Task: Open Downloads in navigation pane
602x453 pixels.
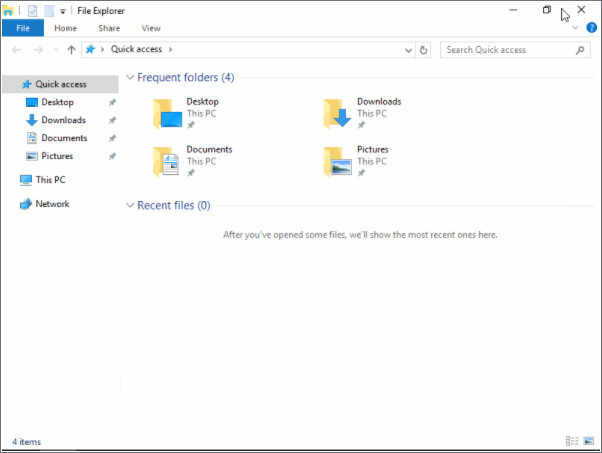Action: (x=63, y=120)
